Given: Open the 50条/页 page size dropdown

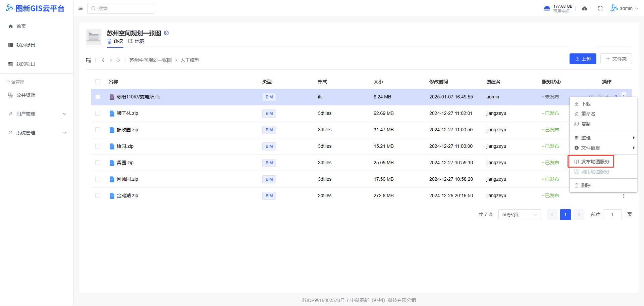Looking at the screenshot, I should (519, 215).
